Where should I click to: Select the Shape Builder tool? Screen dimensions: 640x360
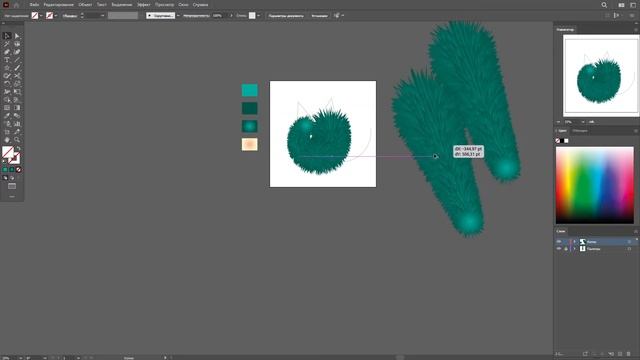coord(7,100)
